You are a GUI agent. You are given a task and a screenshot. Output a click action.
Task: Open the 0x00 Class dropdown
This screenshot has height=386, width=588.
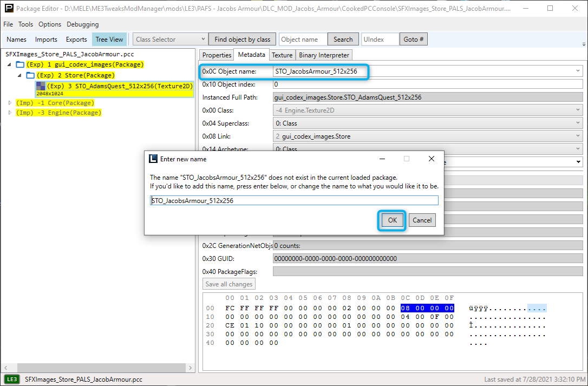428,110
